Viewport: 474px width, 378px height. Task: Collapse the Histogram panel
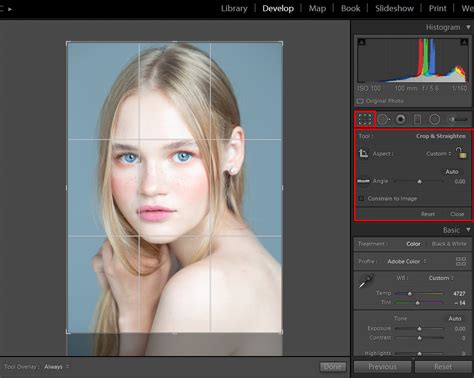click(468, 27)
